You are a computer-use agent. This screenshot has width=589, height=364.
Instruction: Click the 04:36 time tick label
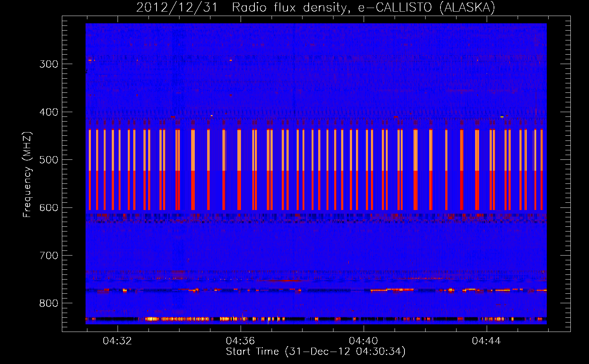(240, 341)
